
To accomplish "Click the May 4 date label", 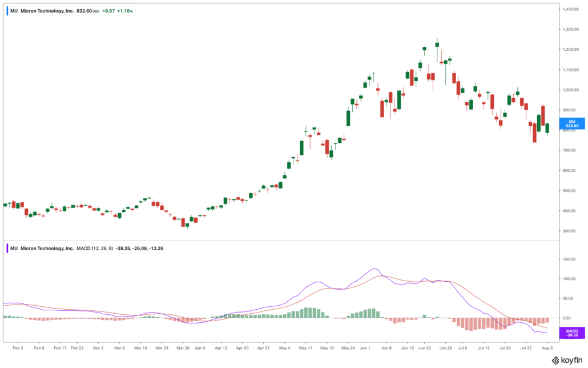I will [x=285, y=348].
